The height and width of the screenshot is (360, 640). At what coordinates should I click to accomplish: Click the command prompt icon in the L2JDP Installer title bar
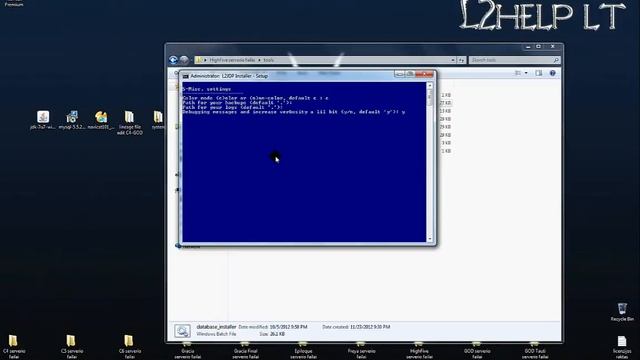(186, 76)
